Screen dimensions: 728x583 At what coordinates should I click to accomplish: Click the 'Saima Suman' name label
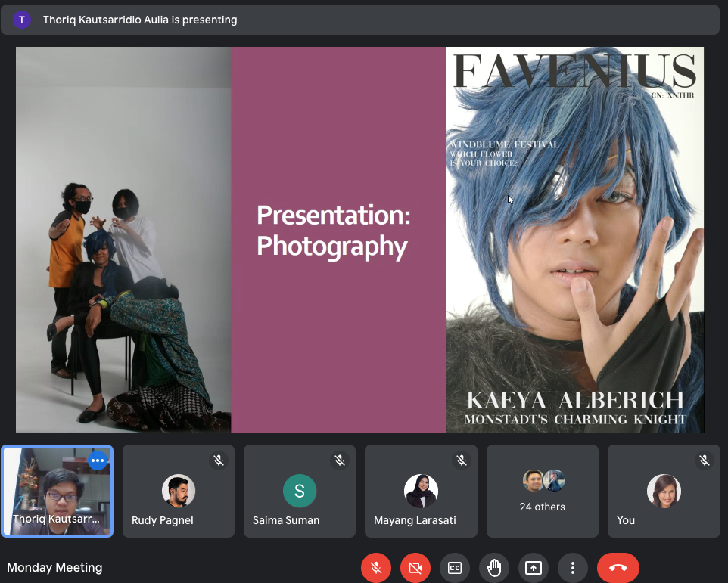click(x=286, y=520)
